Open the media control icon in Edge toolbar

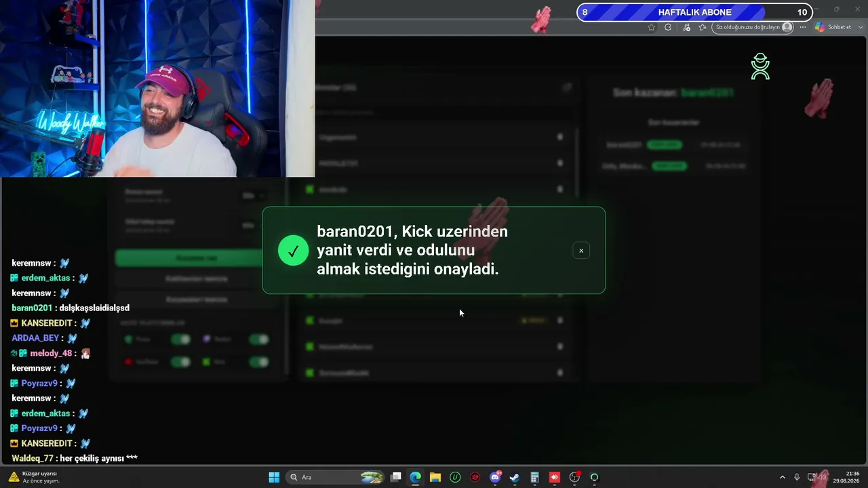coord(686,27)
